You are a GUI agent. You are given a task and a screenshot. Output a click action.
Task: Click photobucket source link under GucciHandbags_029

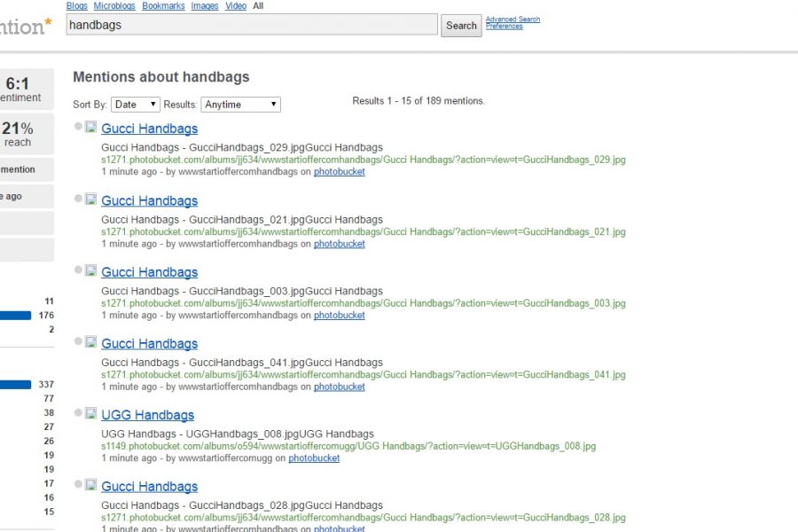coord(339,171)
